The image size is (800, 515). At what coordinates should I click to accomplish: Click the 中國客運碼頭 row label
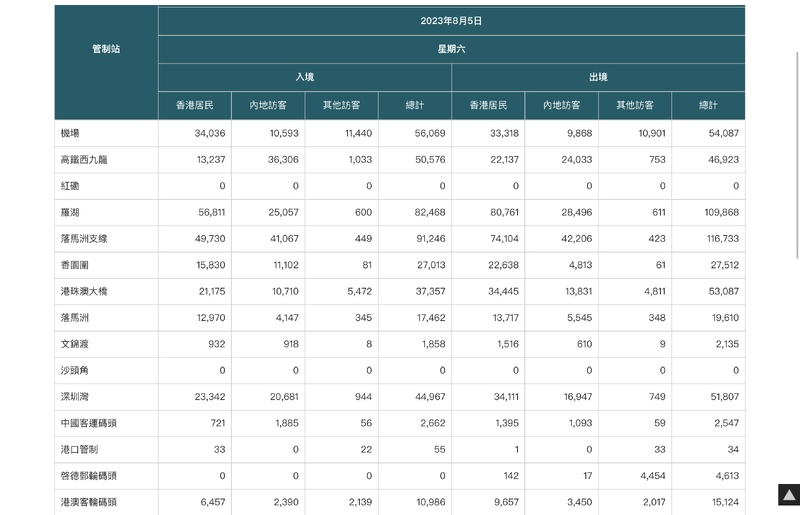pyautogui.click(x=89, y=423)
